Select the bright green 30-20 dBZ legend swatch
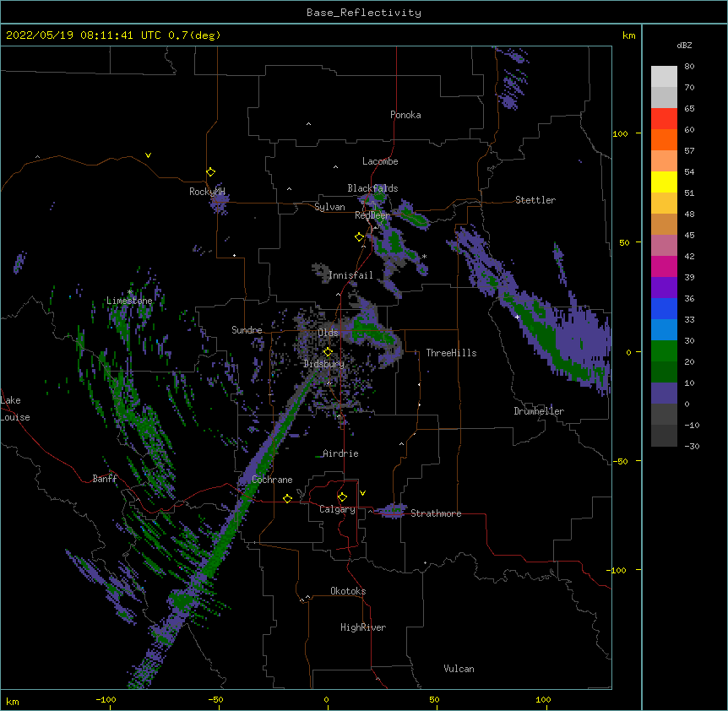 click(x=664, y=351)
